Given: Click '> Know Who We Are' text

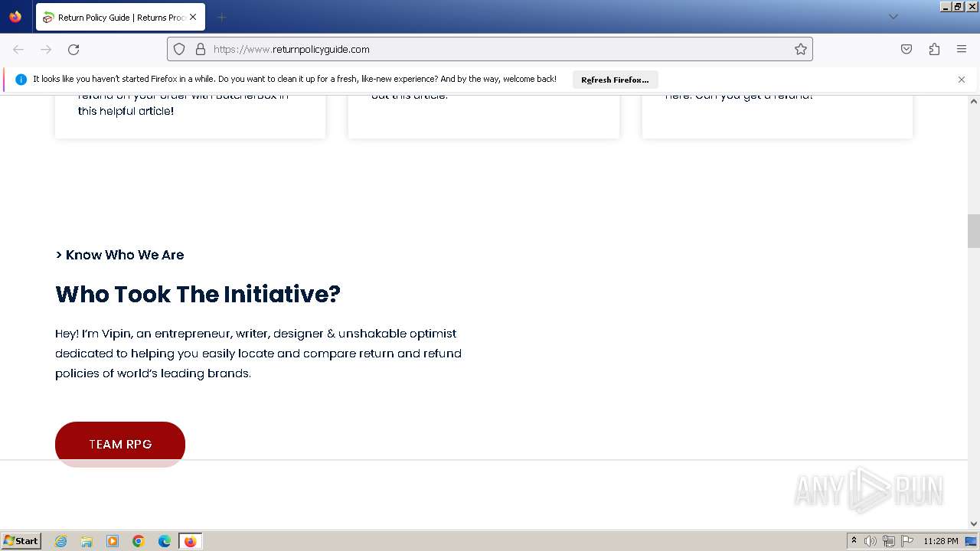Looking at the screenshot, I should point(119,255).
